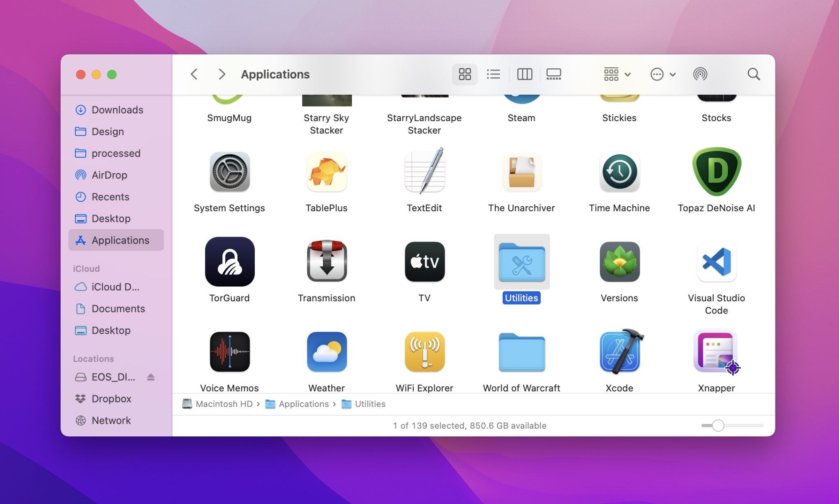Screen dimensions: 839x504
Task: Select the TextEdit application icon
Action: coord(424,171)
